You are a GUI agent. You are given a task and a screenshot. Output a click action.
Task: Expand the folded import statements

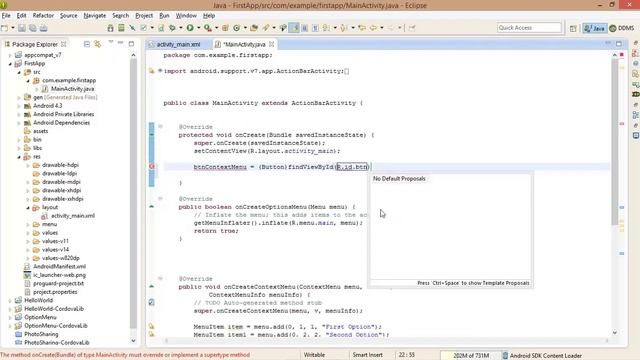[160, 71]
